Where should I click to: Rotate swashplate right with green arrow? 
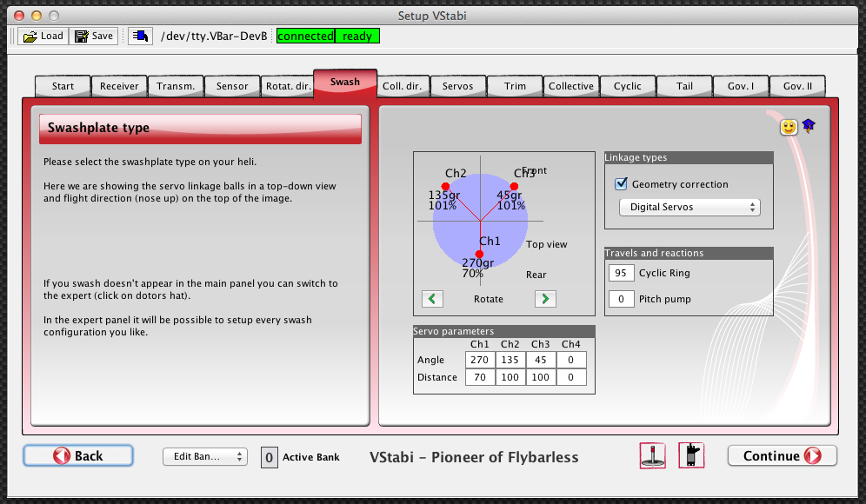[545, 299]
